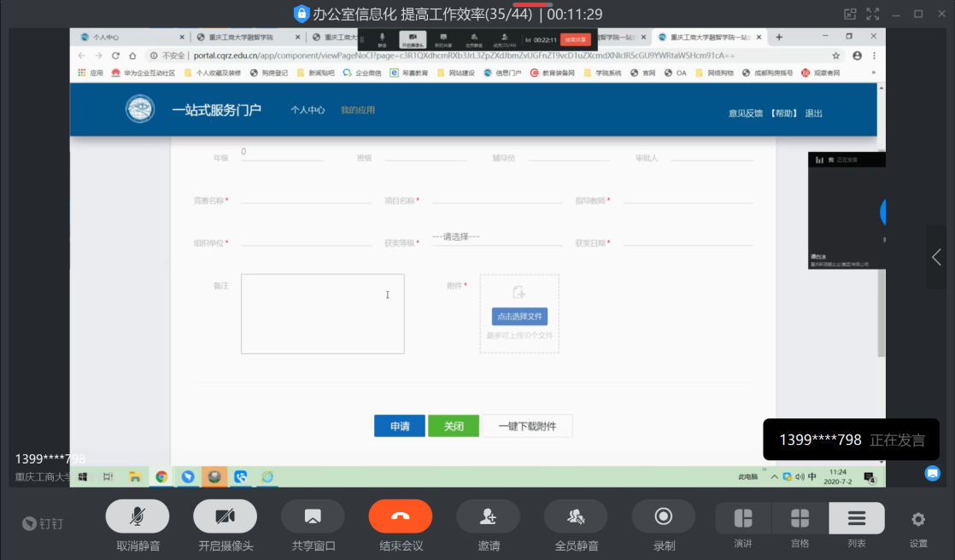This screenshot has height=560, width=955.
Task: Expand the right side panel chevron
Action: 936,257
